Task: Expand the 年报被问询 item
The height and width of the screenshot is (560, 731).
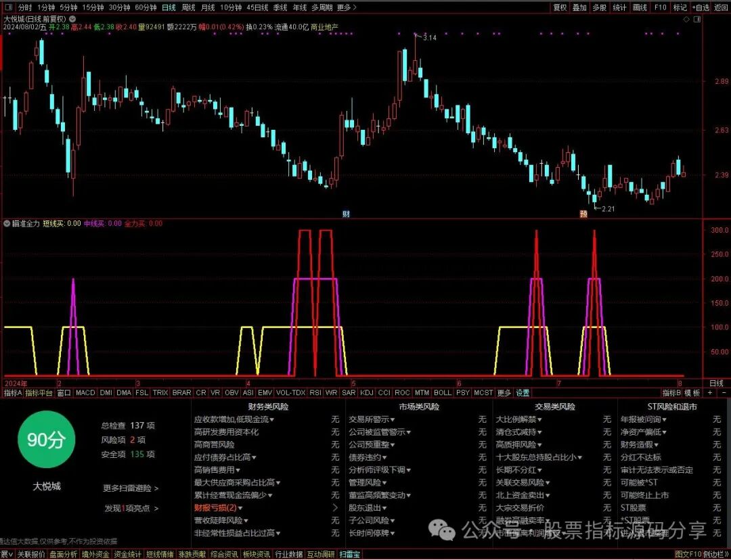Action: click(x=644, y=419)
